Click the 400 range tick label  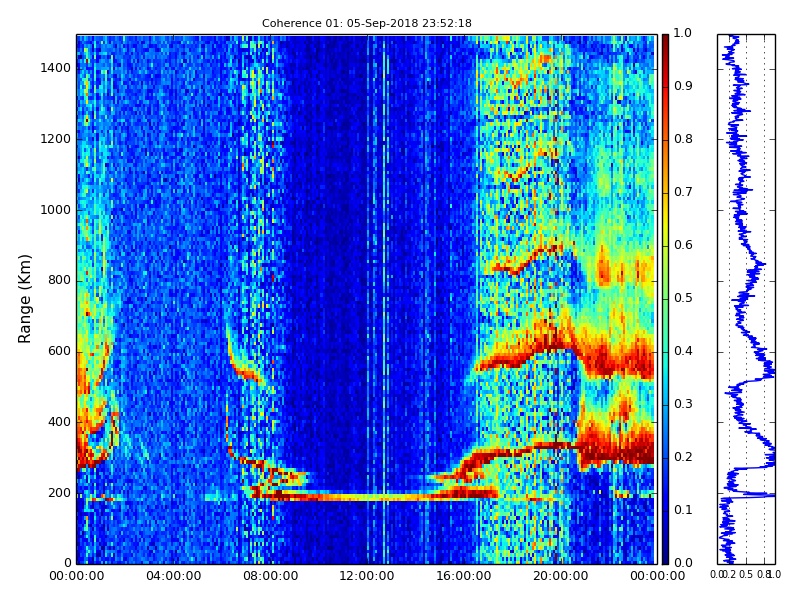[59, 422]
